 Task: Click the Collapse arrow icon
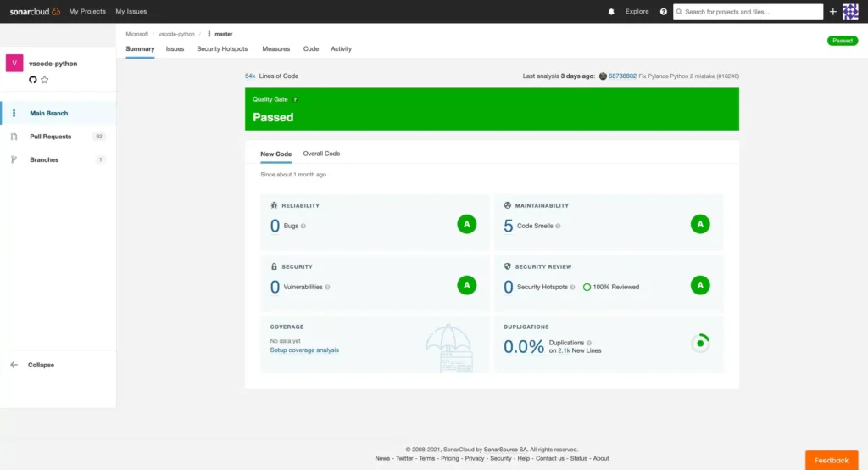14,366
